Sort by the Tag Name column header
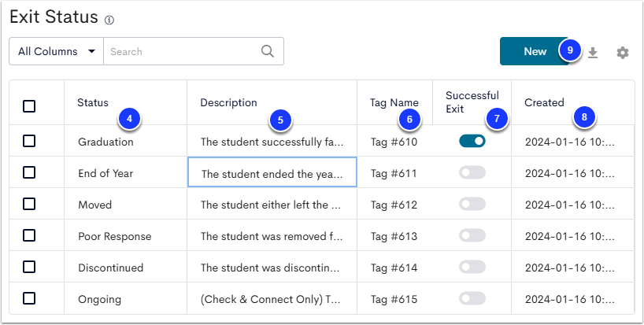644x325 pixels. pos(394,102)
